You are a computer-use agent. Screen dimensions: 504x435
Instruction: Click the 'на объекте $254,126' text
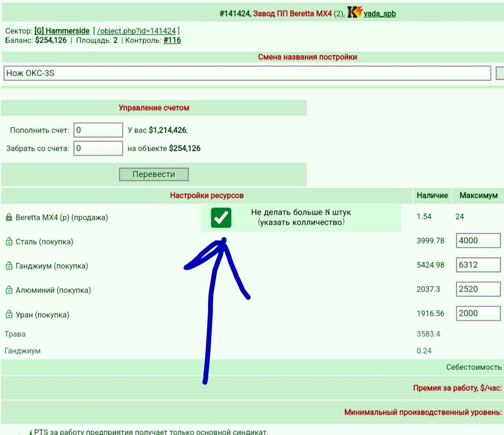click(x=164, y=148)
